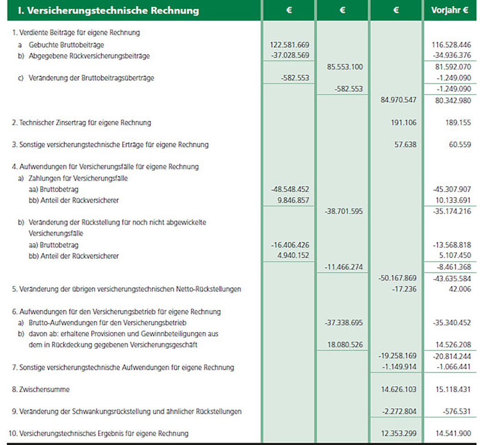Screen dimensions: 504x445
Task: Select the value -50.167.869
Action: click(397, 278)
